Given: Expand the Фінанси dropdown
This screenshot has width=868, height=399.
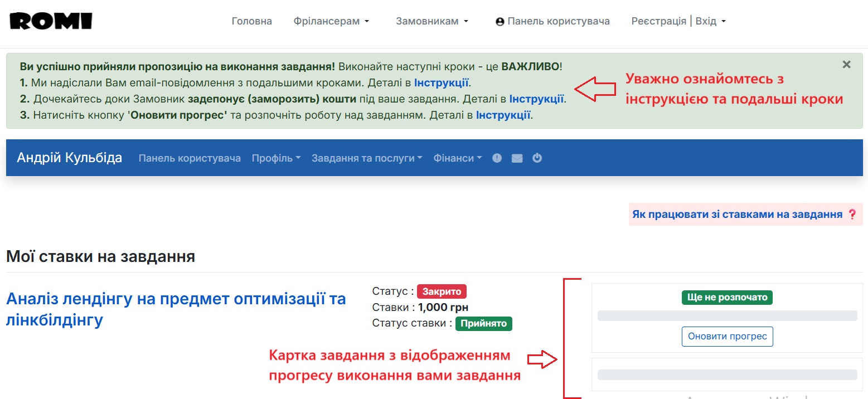Looking at the screenshot, I should (457, 158).
